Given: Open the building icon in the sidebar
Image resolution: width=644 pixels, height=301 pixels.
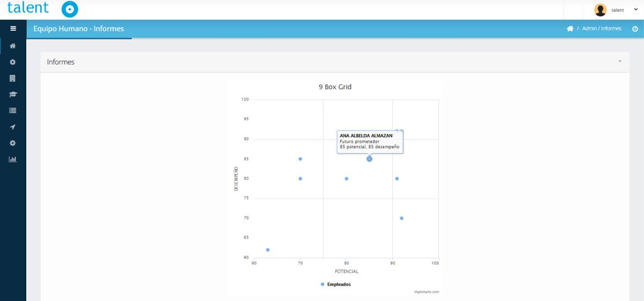Looking at the screenshot, I should coord(12,78).
